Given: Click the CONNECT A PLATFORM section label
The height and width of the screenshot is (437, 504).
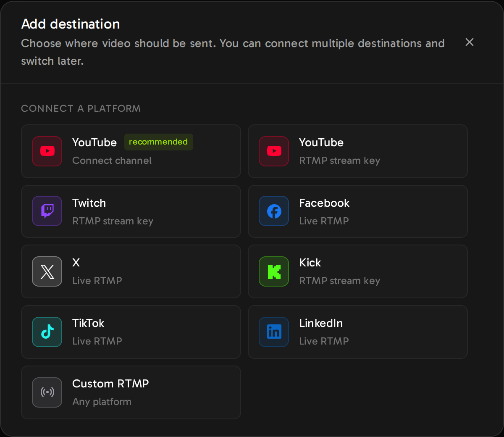Looking at the screenshot, I should (x=81, y=108).
